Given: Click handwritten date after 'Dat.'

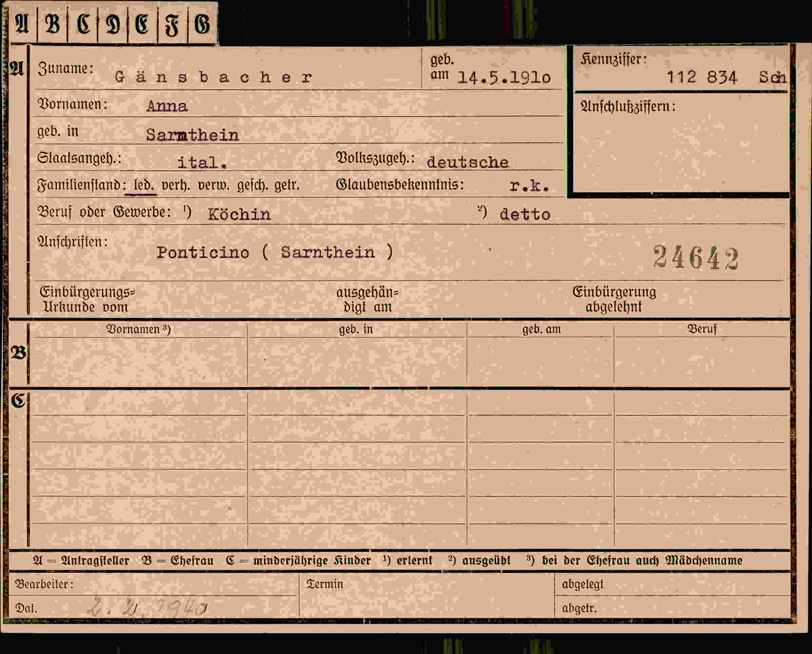Looking at the screenshot, I should [x=148, y=607].
